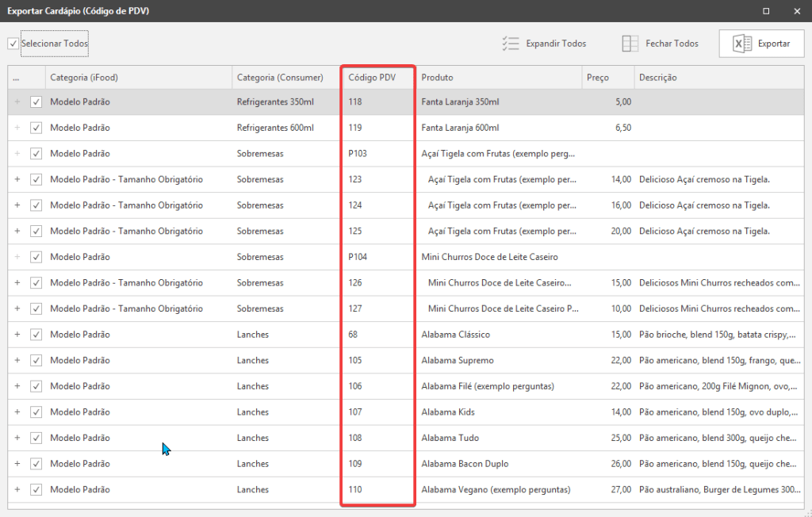Screen dimensions: 812x517
Task: Expand the row with code 124
Action: point(17,205)
